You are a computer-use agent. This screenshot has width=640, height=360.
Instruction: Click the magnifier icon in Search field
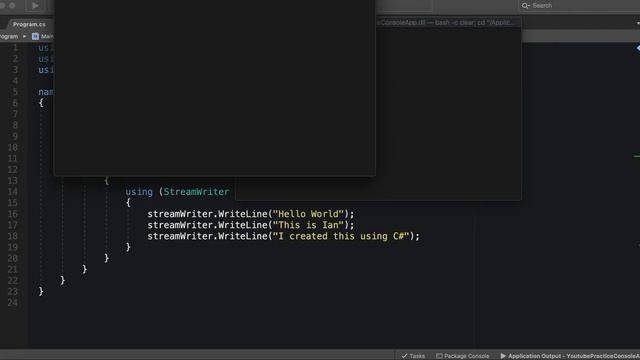point(526,6)
